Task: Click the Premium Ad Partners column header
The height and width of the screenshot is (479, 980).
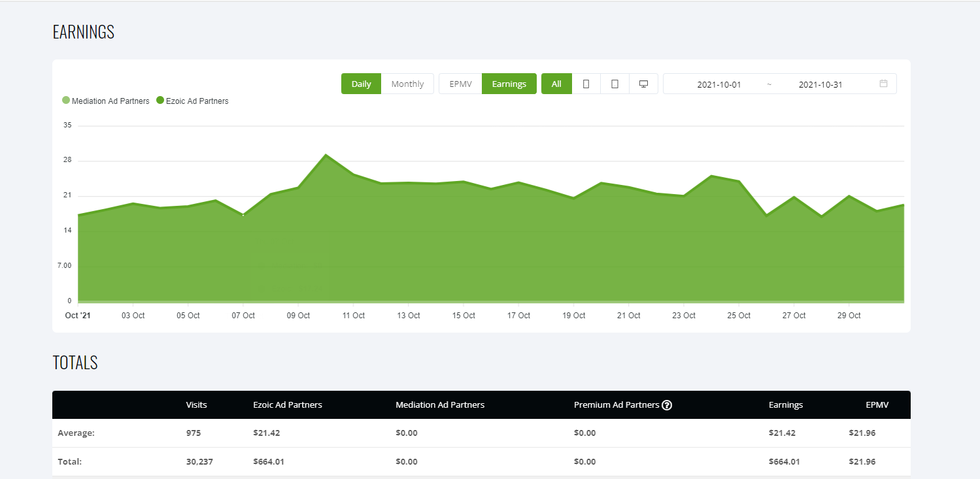Action: point(617,405)
